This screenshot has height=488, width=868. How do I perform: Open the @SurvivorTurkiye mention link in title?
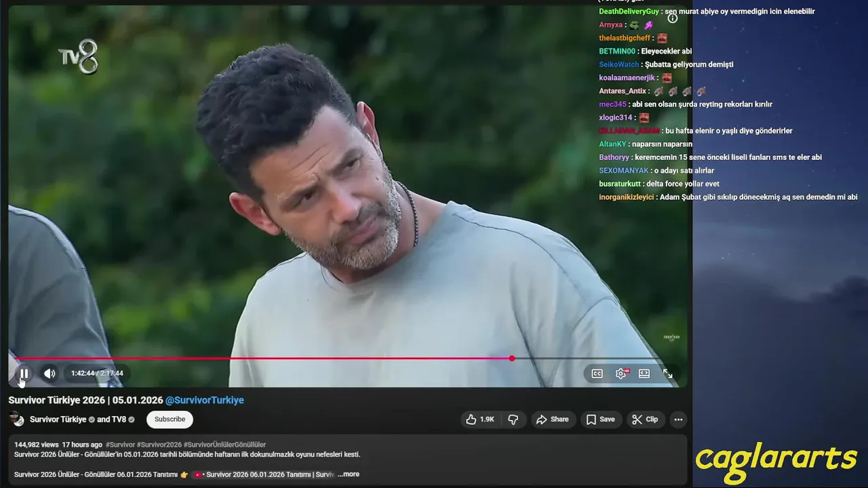point(205,400)
